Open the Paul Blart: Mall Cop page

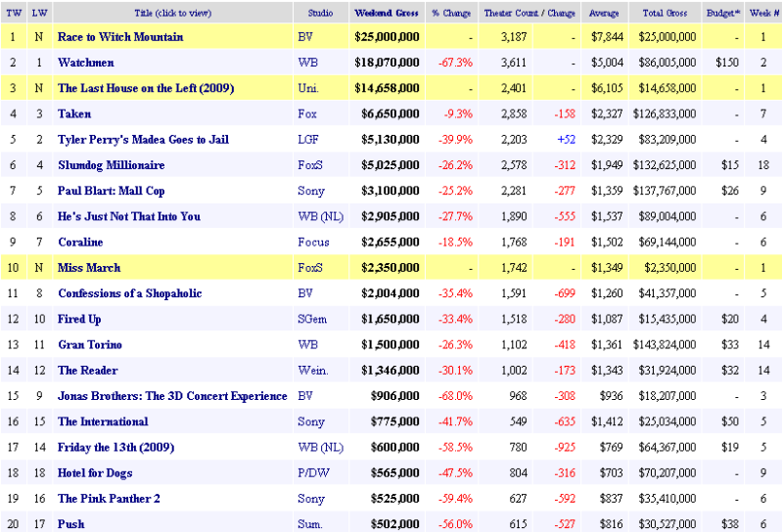[x=111, y=191]
